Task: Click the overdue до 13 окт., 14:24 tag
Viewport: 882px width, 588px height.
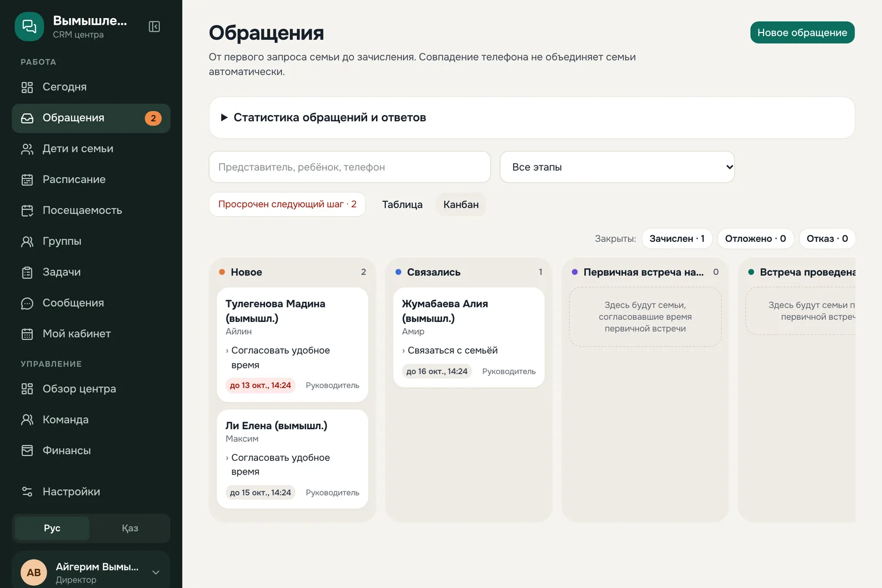Action: (x=260, y=385)
